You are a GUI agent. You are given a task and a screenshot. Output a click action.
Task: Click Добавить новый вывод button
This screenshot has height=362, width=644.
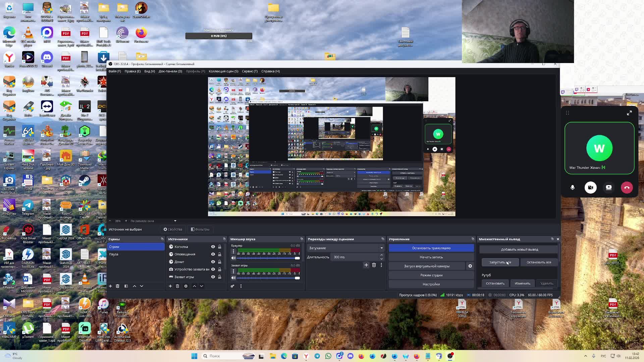(x=519, y=249)
